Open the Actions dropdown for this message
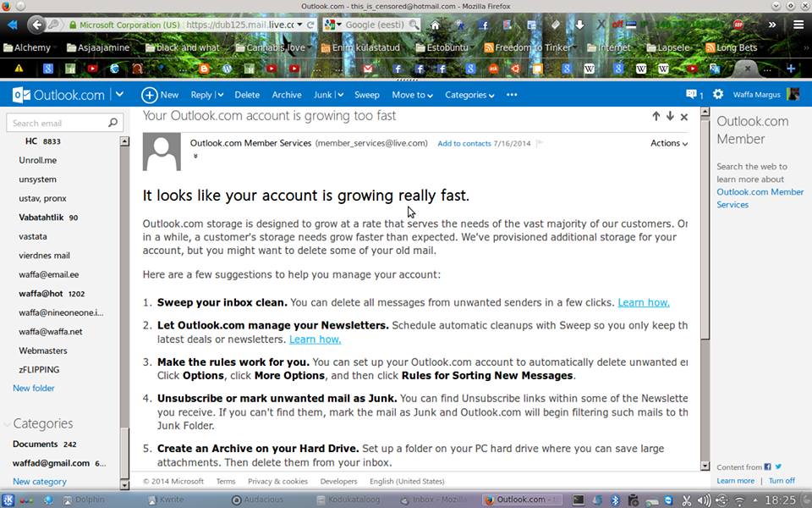The image size is (812, 508). (x=669, y=143)
